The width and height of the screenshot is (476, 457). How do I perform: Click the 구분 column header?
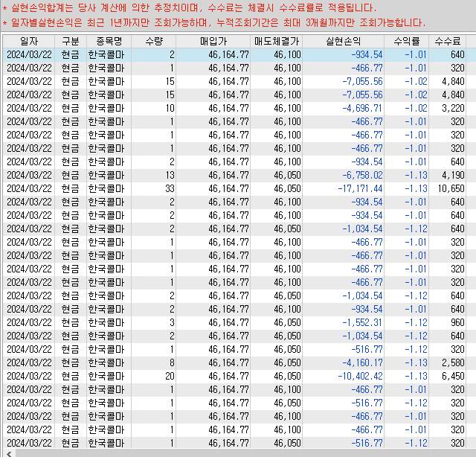71,42
